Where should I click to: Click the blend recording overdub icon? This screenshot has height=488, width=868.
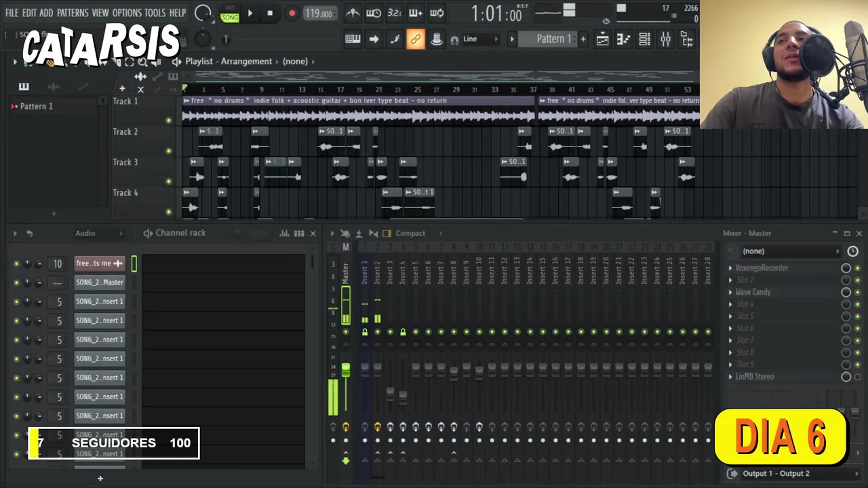pyautogui.click(x=416, y=13)
